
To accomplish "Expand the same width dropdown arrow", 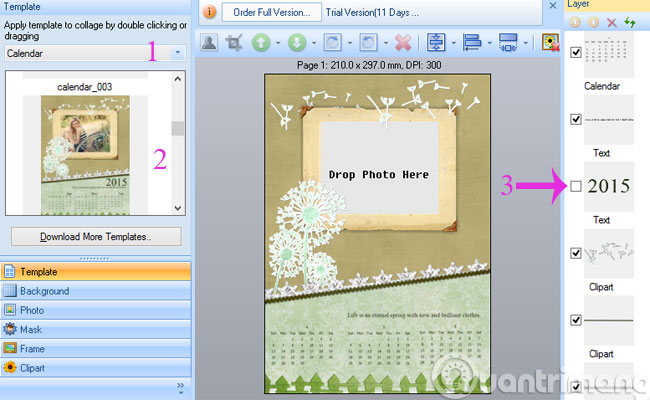I will [526, 43].
